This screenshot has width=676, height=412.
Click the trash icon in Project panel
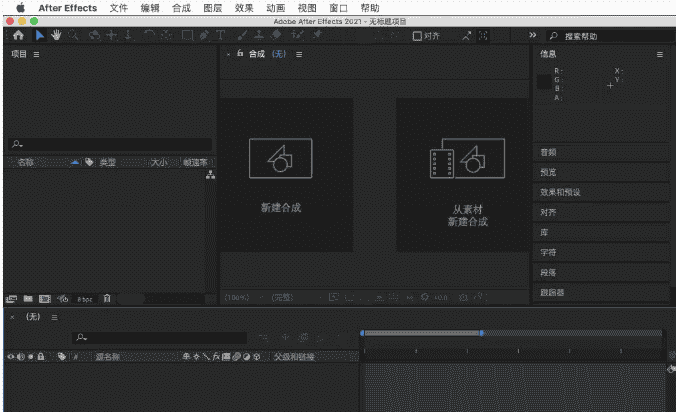click(107, 298)
